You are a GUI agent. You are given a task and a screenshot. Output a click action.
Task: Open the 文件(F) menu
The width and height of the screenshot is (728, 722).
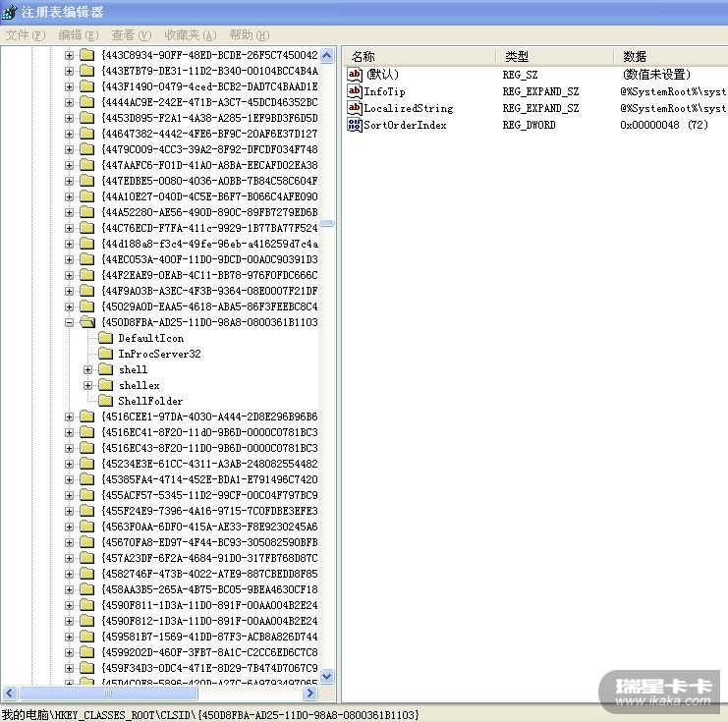tap(26, 35)
